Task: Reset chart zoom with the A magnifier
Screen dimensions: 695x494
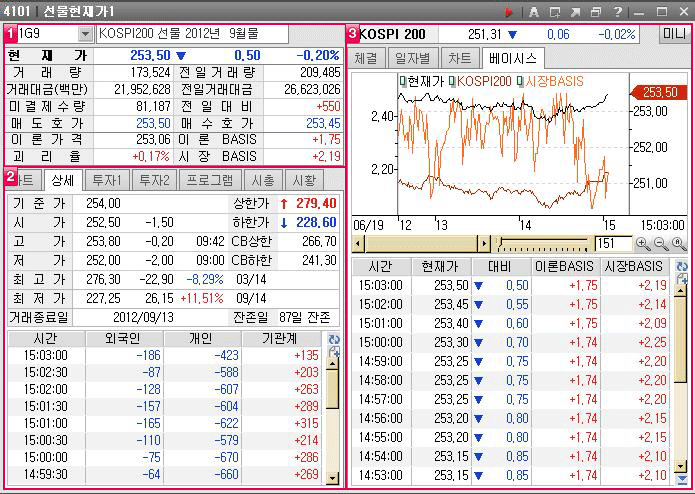Action: click(x=678, y=243)
